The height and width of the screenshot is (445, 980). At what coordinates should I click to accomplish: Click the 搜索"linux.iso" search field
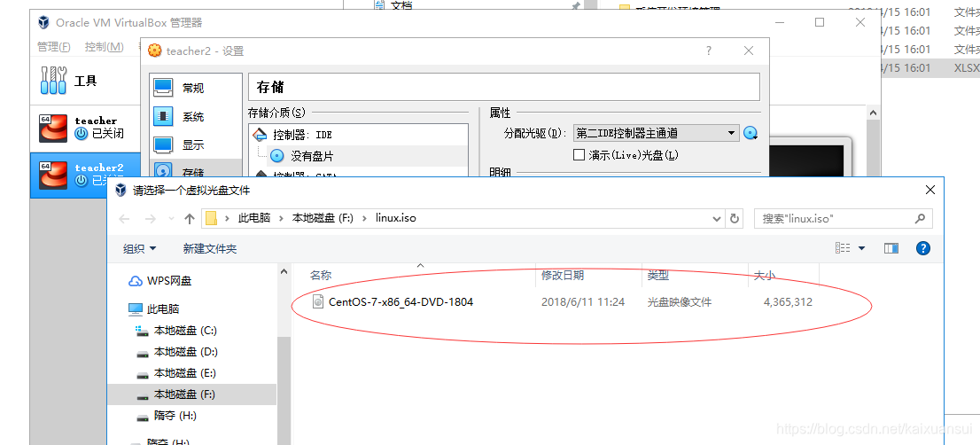click(844, 218)
